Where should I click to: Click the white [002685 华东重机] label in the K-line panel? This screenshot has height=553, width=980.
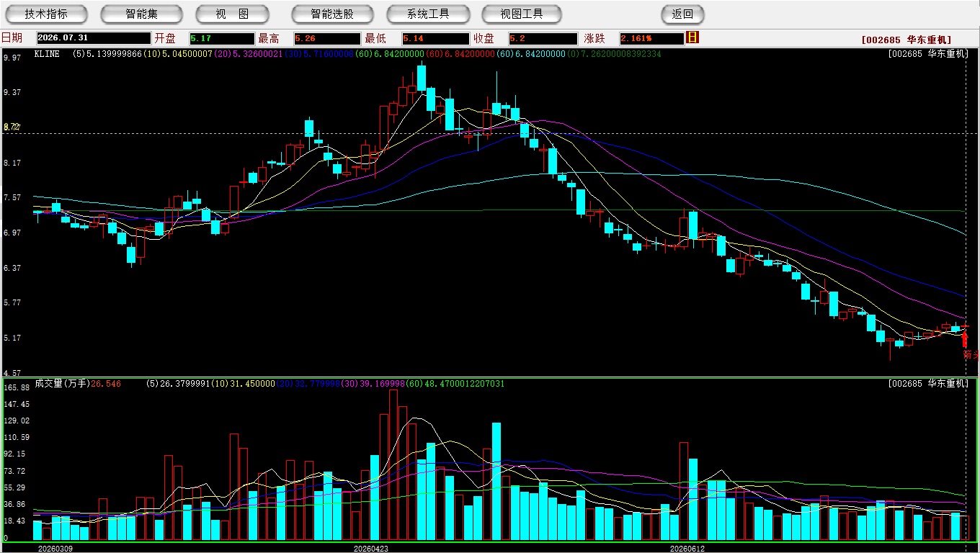(928, 54)
